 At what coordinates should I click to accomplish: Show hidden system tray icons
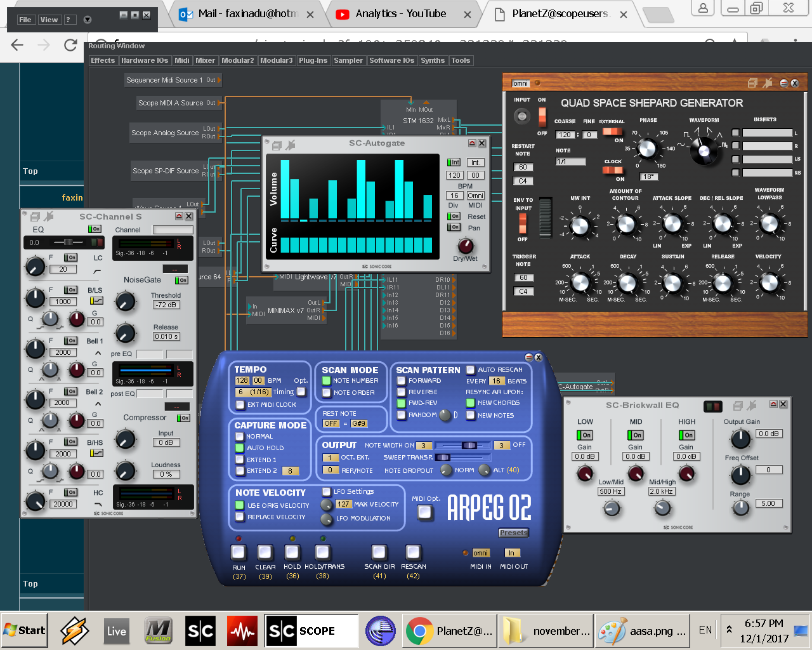(729, 630)
